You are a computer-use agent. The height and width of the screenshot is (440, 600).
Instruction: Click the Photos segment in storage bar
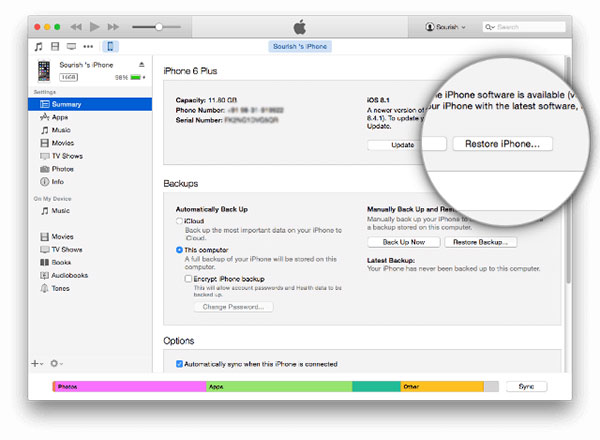coord(129,386)
